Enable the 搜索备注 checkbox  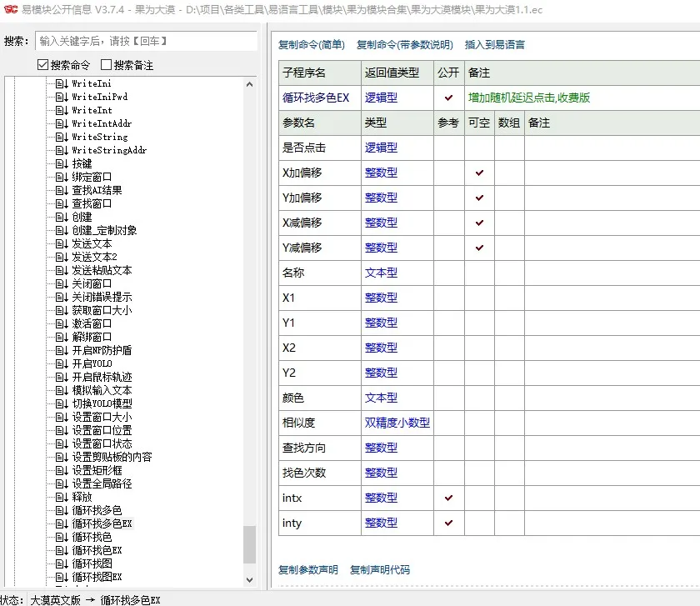tap(107, 64)
